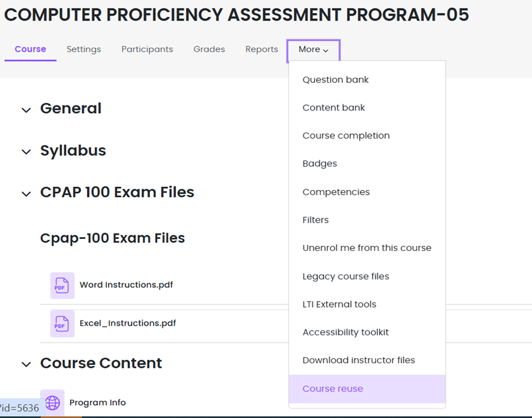532x418 pixels.
Task: Open the Participants tab
Action: click(x=147, y=49)
